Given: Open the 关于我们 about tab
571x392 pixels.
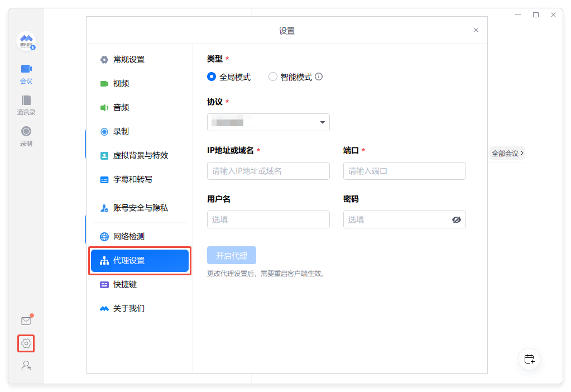Looking at the screenshot, I should pos(140,309).
